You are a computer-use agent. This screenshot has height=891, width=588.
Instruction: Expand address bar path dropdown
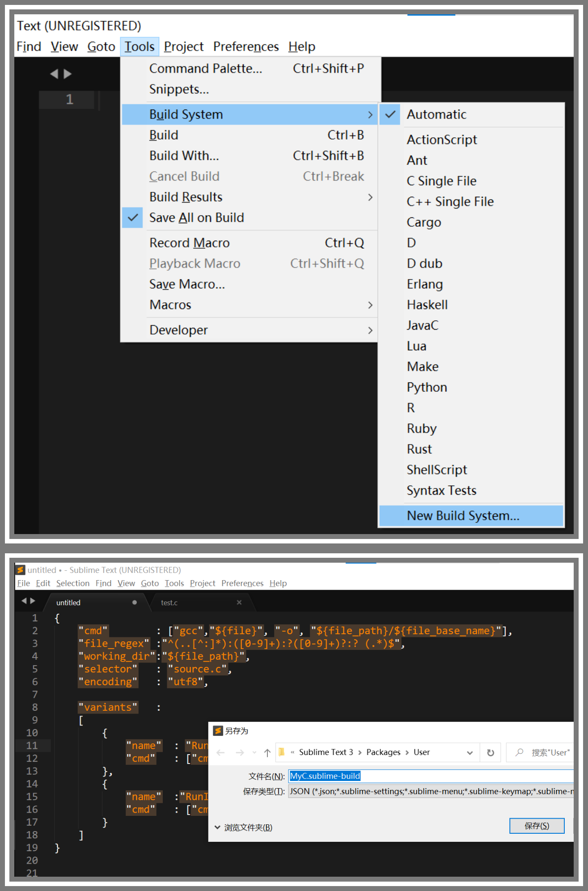tap(470, 753)
